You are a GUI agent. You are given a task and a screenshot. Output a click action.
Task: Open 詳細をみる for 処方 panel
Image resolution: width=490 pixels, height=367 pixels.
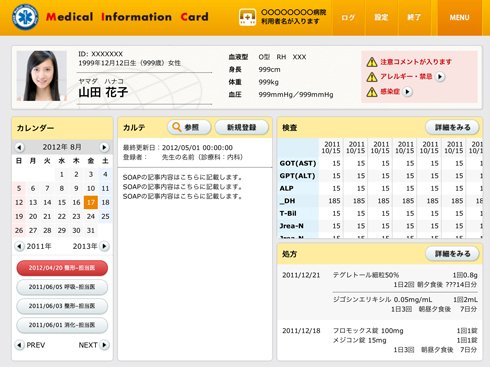tap(452, 254)
